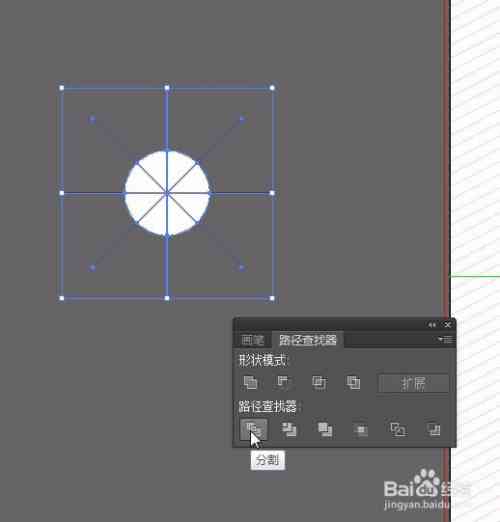This screenshot has height=522, width=500.
Task: Click the middle-right bounding box handle
Action: point(272,193)
